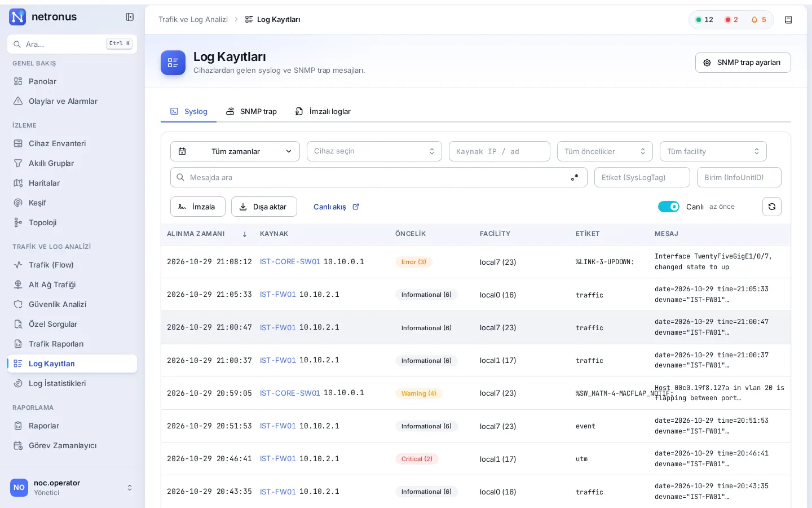Screen dimensions: 812x508
Task: Click the Raporlar icon
Action: click(18, 426)
